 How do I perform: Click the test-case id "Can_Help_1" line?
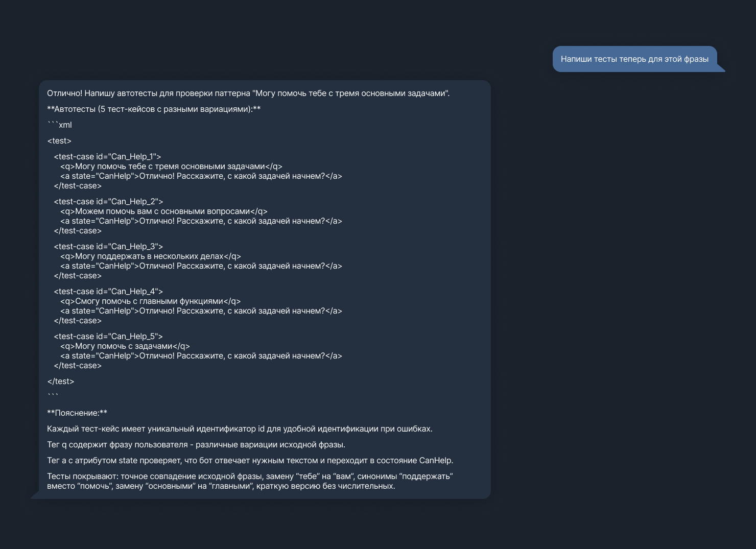107,157
